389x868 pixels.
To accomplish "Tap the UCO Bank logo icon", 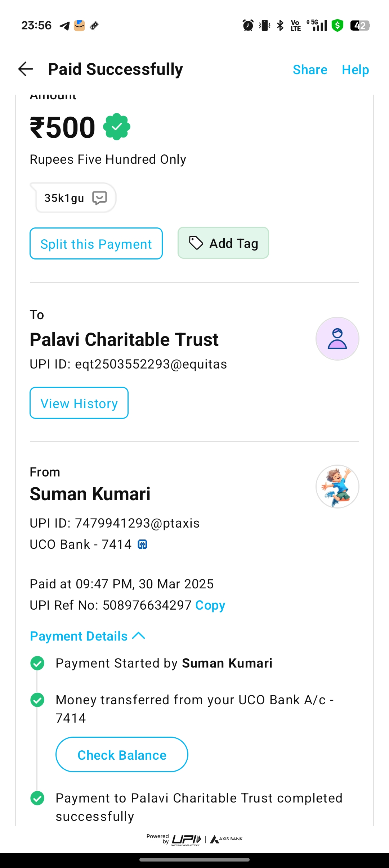I will point(143,544).
